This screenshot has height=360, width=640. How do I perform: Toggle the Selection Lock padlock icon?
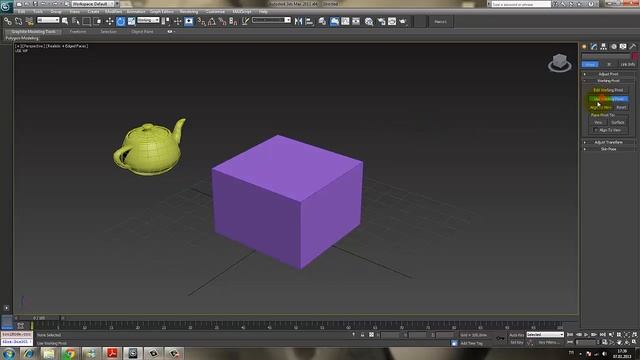pos(362,335)
